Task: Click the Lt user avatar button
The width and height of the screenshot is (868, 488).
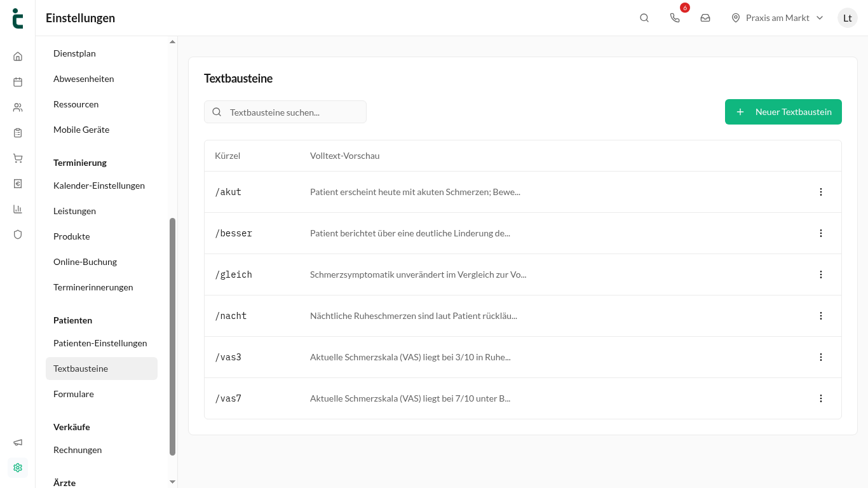Action: tap(848, 18)
